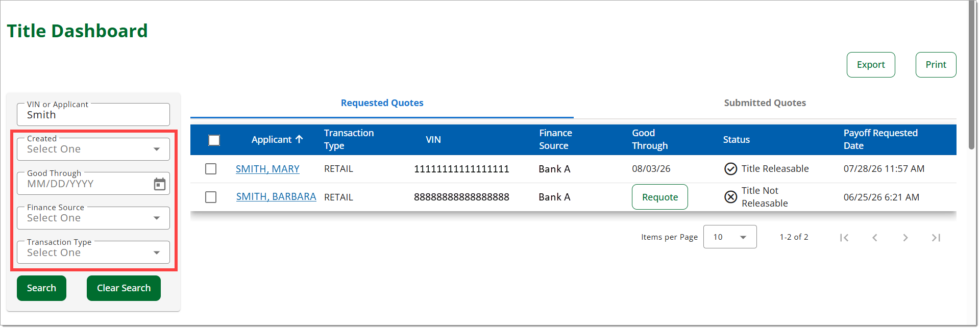Go to the previous page
Image resolution: width=980 pixels, height=329 pixels.
(875, 238)
